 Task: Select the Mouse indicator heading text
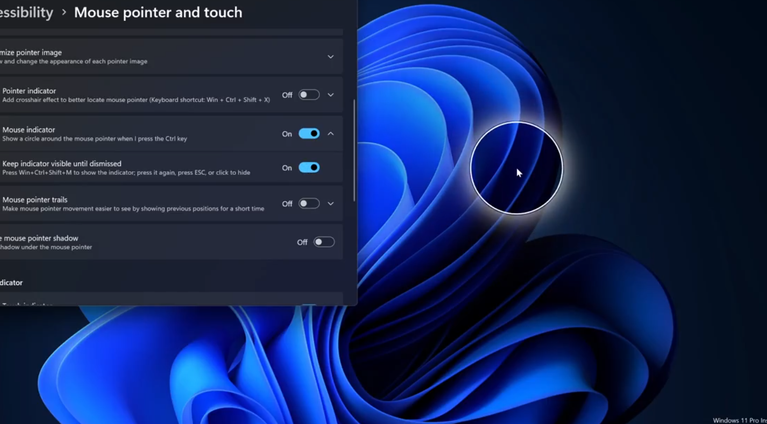click(28, 130)
